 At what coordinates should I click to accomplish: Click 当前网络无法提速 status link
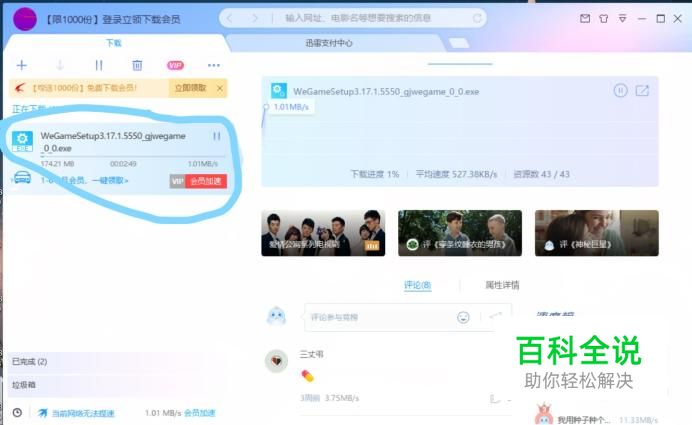pos(83,414)
